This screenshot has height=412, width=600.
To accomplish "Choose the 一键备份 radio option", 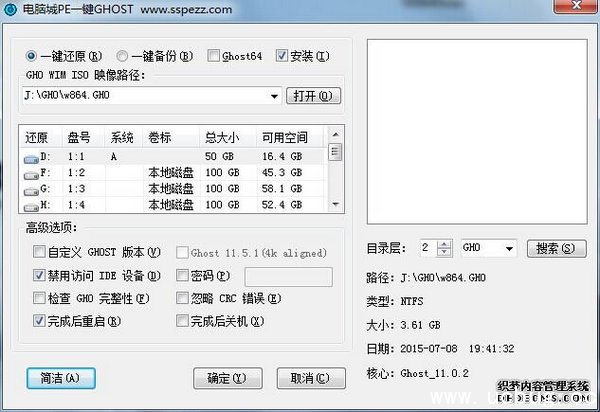I will click(123, 56).
